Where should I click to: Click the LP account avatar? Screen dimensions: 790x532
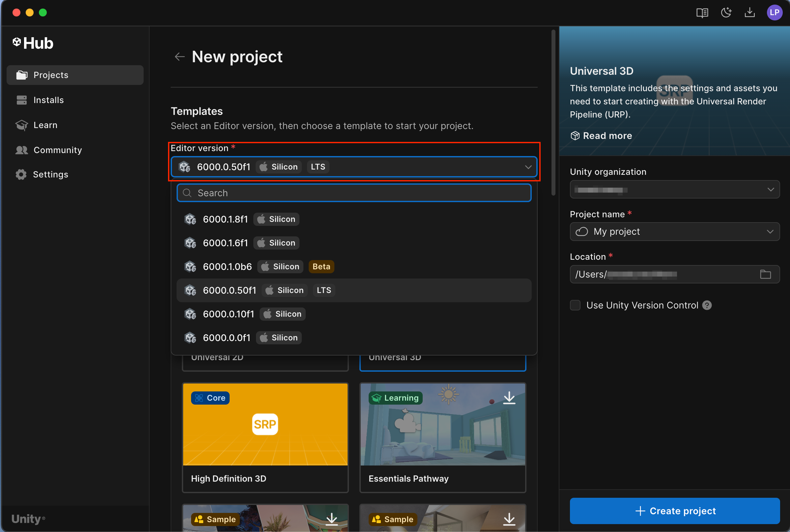[775, 13]
